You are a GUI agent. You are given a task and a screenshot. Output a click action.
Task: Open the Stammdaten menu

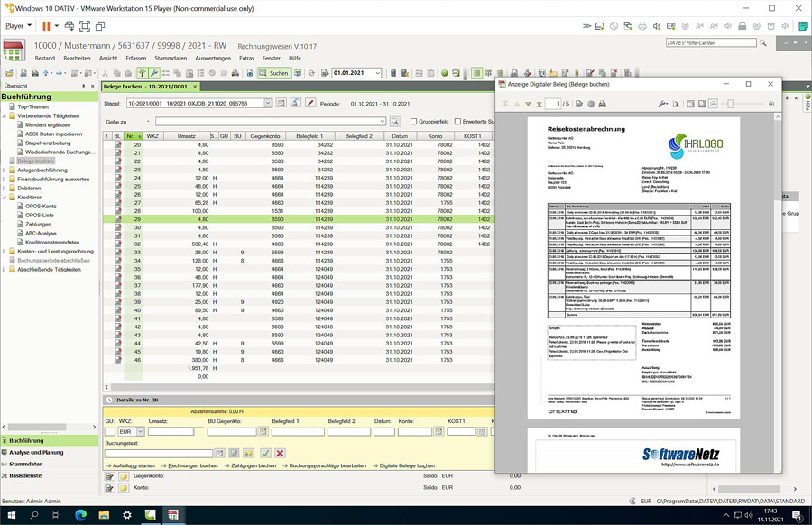pos(171,58)
